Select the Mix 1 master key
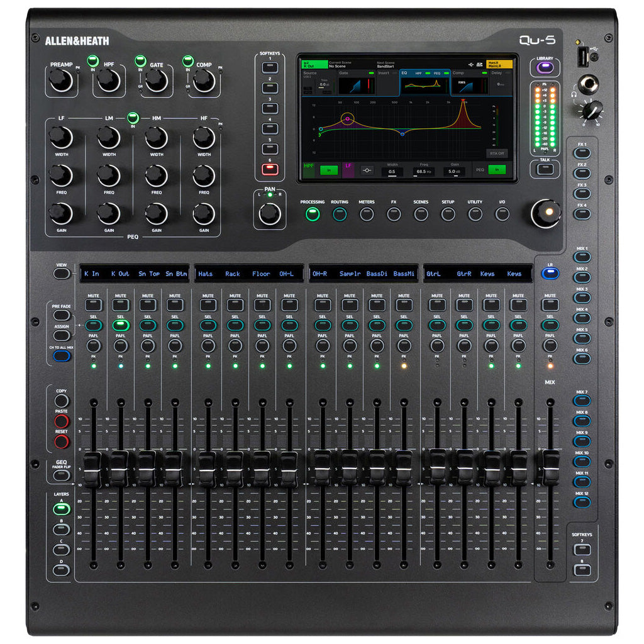Screen dimensions: 644x644 pos(582,257)
